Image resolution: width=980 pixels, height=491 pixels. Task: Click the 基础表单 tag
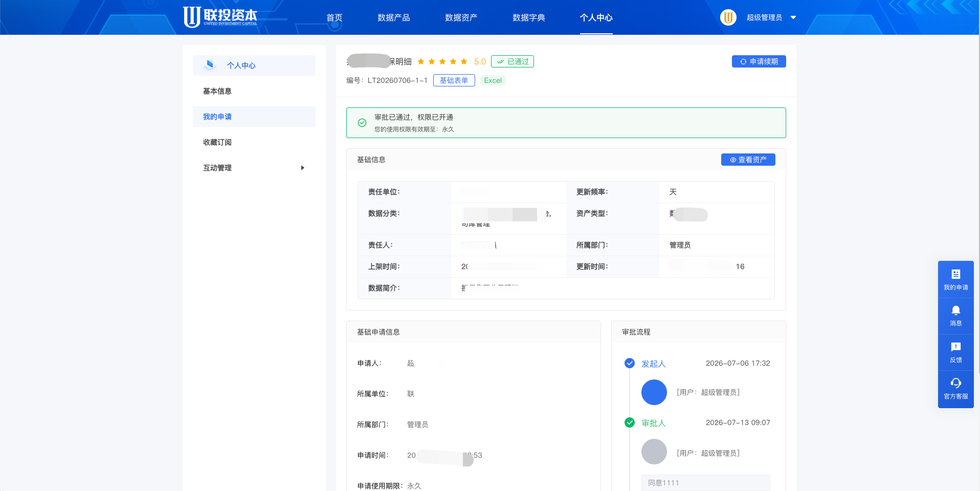pos(454,80)
